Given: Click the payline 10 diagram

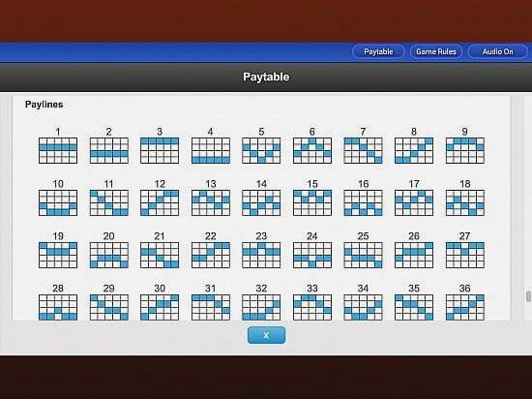Looking at the screenshot, I should pyautogui.click(x=58, y=202).
